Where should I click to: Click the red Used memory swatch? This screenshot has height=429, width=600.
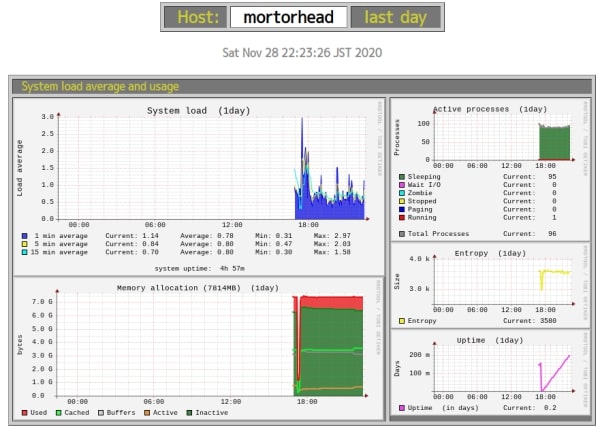[x=25, y=412]
